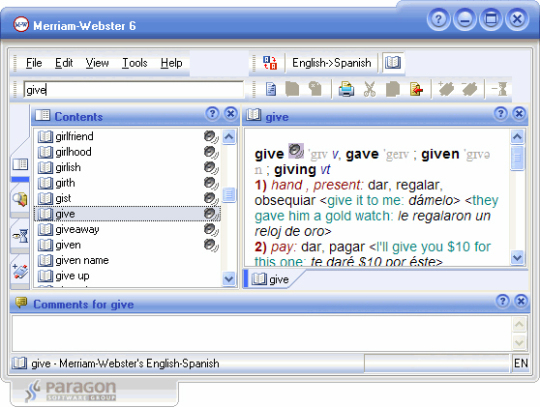540x407 pixels.
Task: Click the swap translation direction icon
Action: [270, 63]
